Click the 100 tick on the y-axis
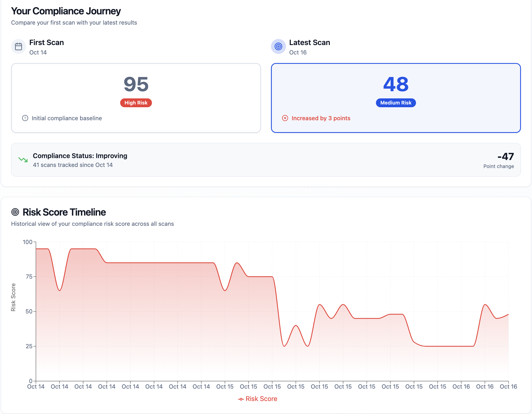 (x=28, y=242)
